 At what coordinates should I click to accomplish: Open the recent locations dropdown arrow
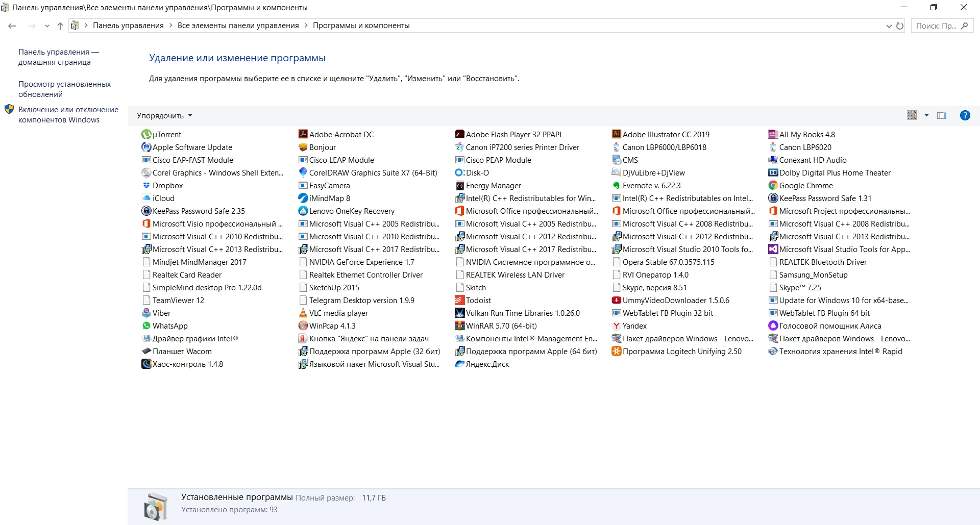click(x=47, y=26)
